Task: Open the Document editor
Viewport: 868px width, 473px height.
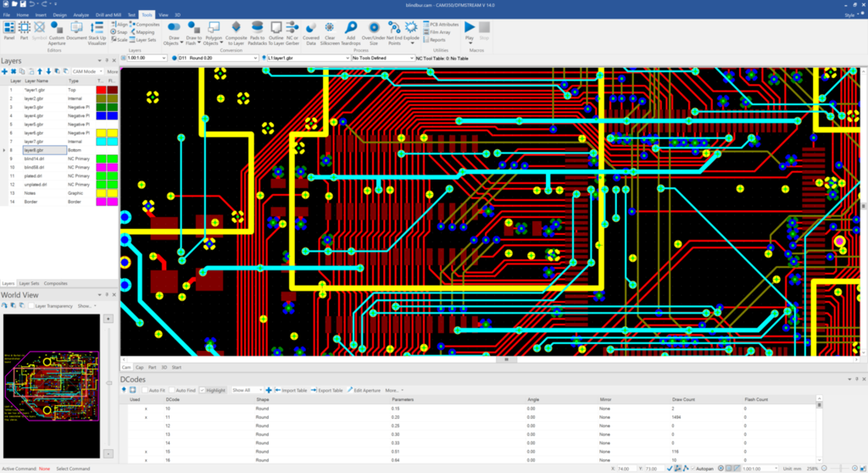Action: pyautogui.click(x=76, y=31)
